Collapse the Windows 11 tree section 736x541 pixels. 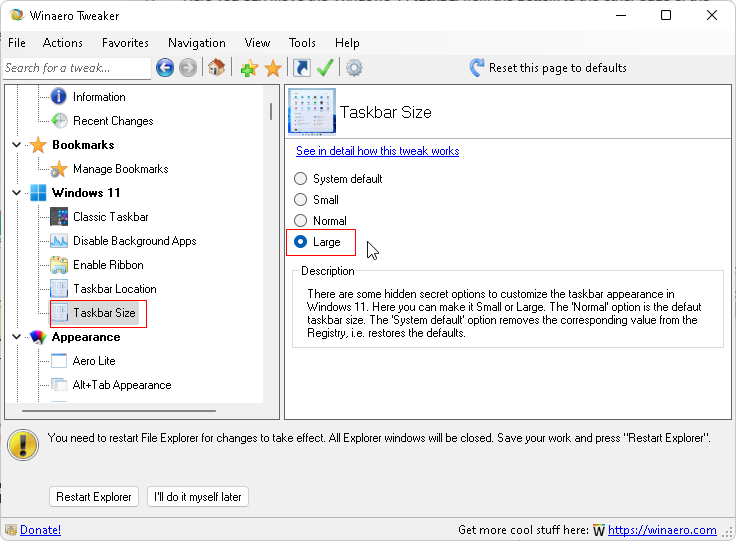[16, 193]
